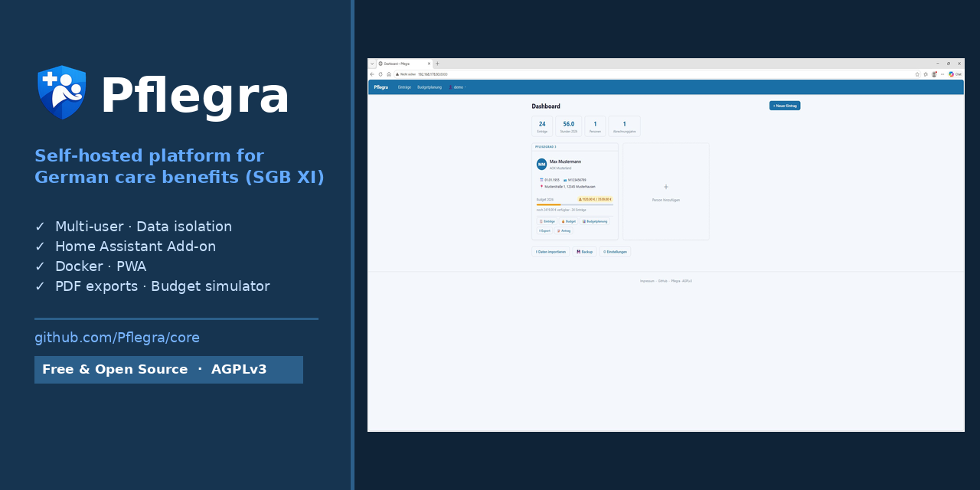Expand the demo user dropdown
The image size is (980, 490).
(x=458, y=87)
